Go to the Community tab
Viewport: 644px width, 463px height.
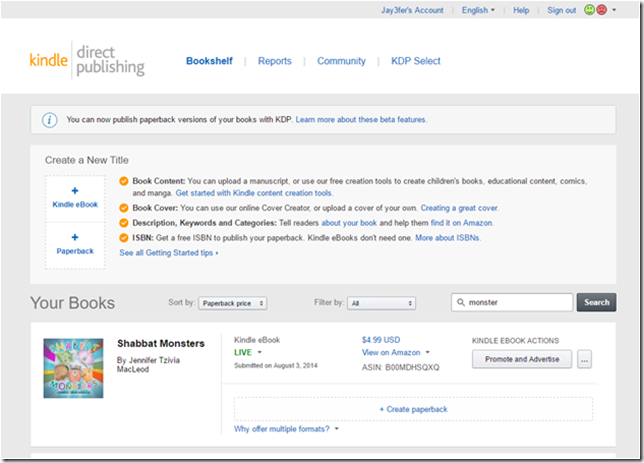point(341,61)
